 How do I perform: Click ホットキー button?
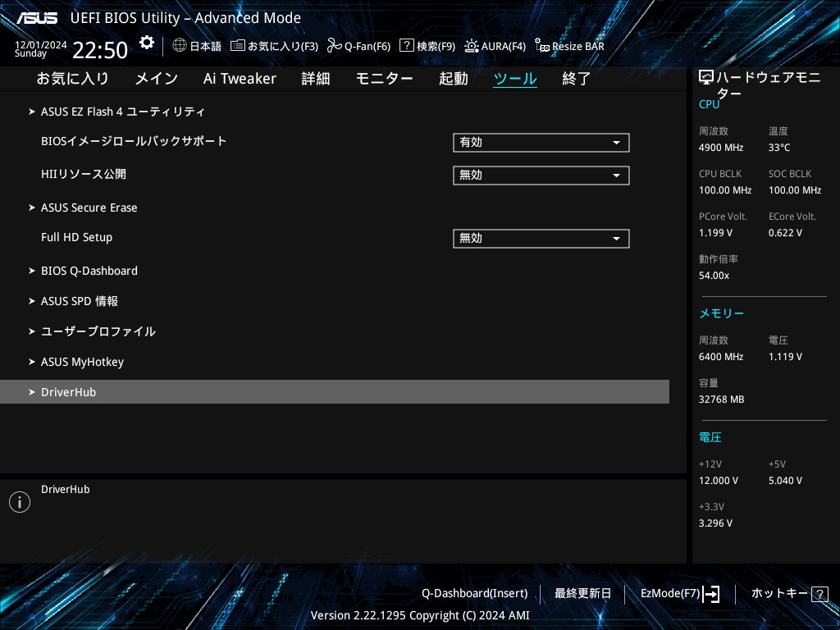pyautogui.click(x=779, y=593)
